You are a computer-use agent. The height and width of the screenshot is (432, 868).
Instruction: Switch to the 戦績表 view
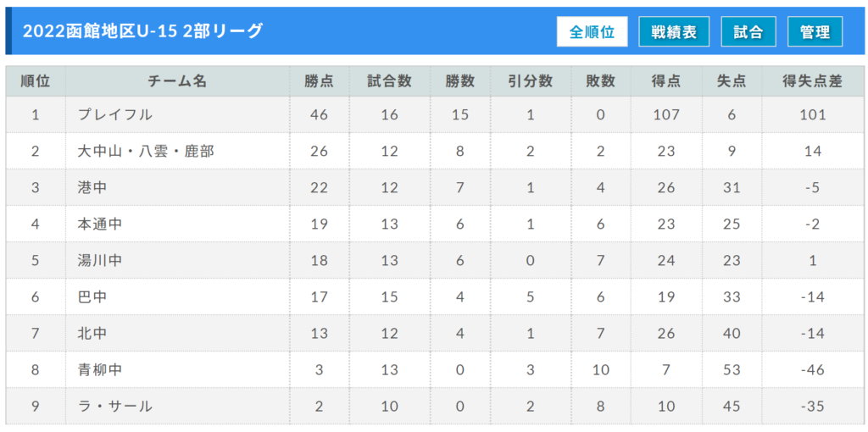click(x=674, y=31)
